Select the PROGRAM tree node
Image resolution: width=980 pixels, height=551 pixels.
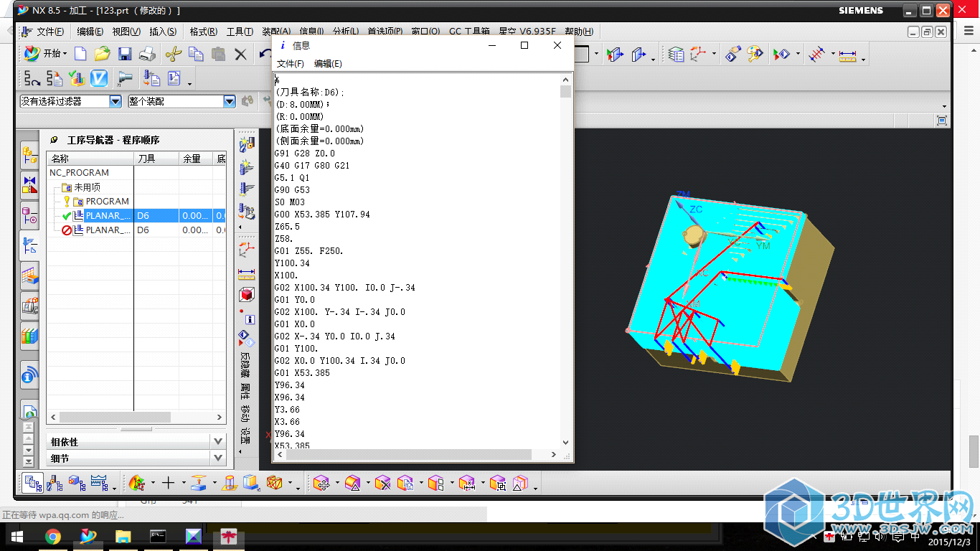pyautogui.click(x=107, y=202)
